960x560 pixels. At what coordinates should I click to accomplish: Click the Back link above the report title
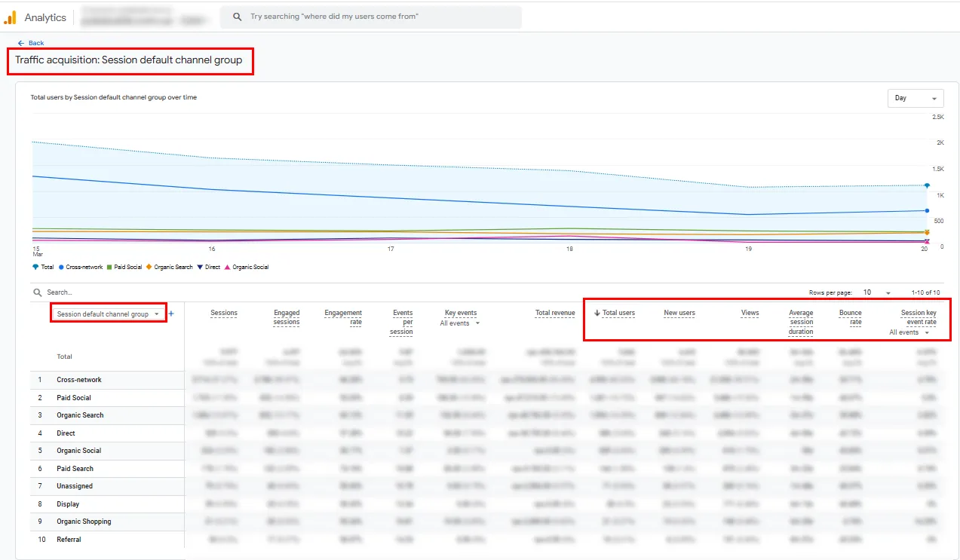click(x=30, y=43)
